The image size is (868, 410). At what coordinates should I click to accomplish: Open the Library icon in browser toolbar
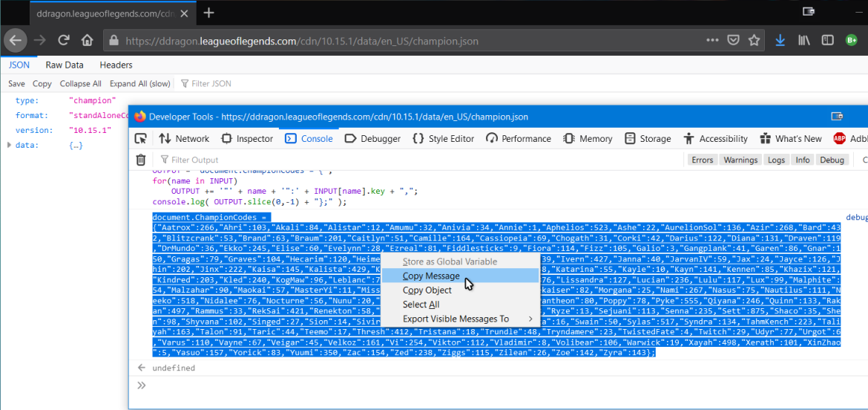[803, 40]
